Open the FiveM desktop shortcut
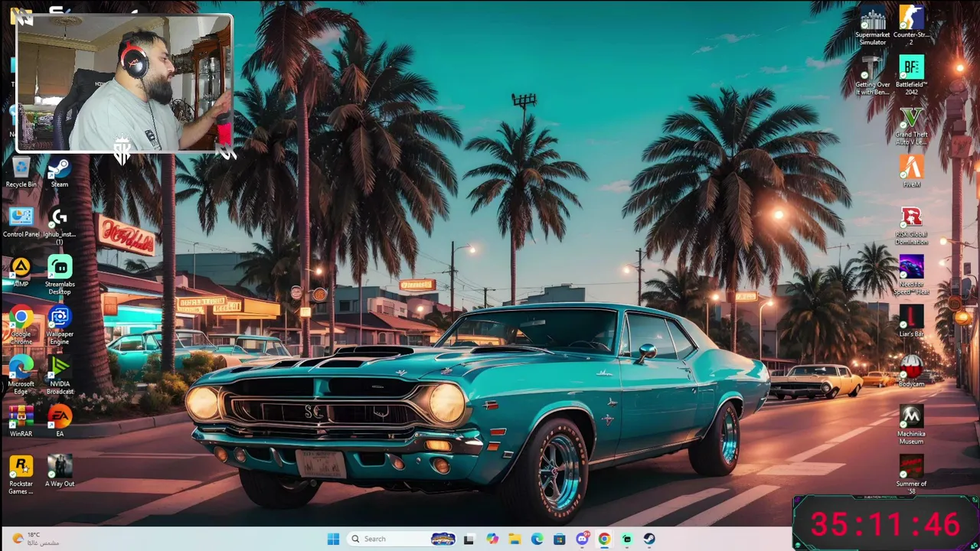Viewport: 980px width, 551px height. point(911,171)
